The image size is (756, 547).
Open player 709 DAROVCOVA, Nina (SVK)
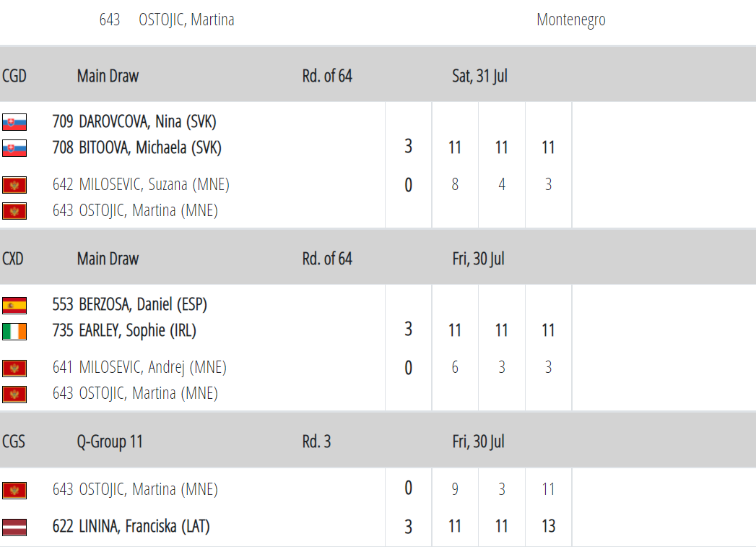134,122
